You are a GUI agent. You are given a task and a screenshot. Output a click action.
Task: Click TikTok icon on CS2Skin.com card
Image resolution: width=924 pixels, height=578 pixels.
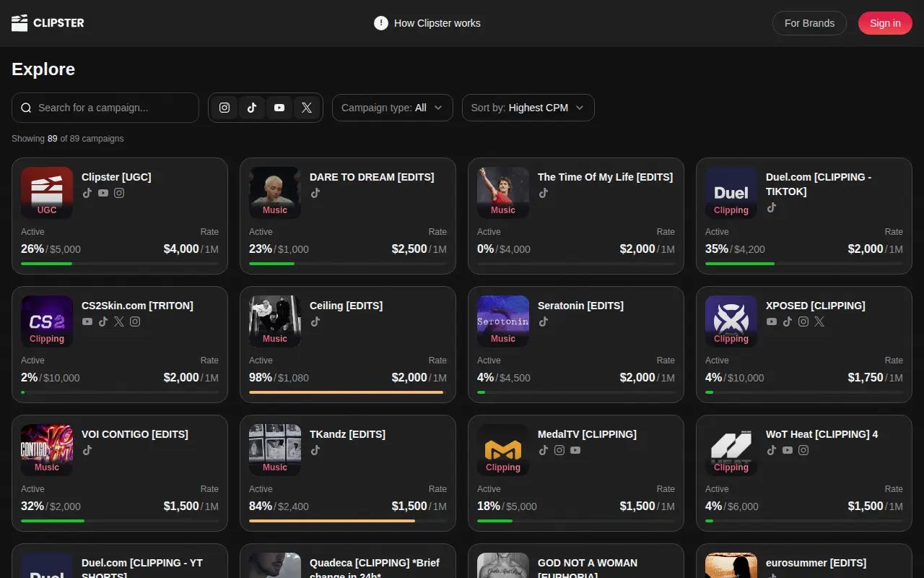click(x=103, y=322)
